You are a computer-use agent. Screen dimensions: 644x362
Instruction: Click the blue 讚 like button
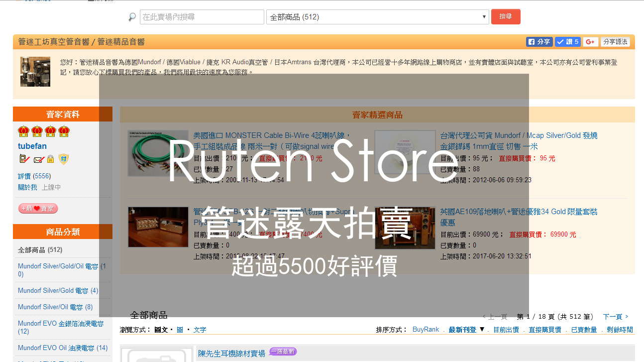click(x=567, y=42)
